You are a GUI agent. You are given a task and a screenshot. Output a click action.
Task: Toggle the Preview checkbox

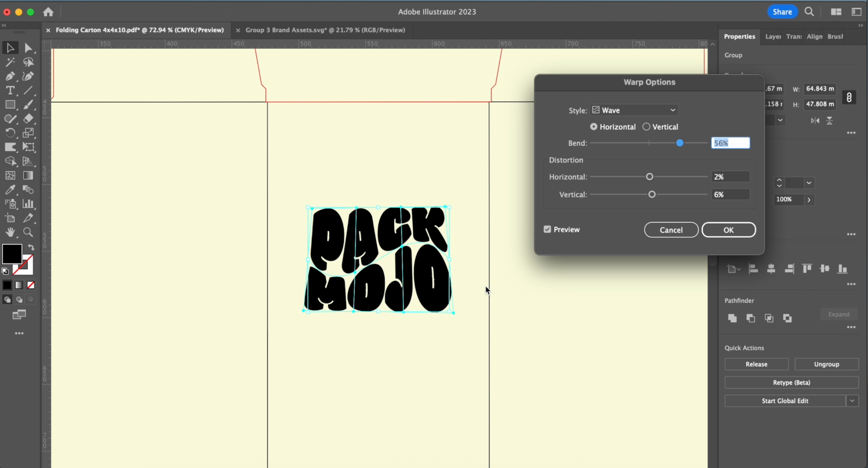[x=547, y=229]
